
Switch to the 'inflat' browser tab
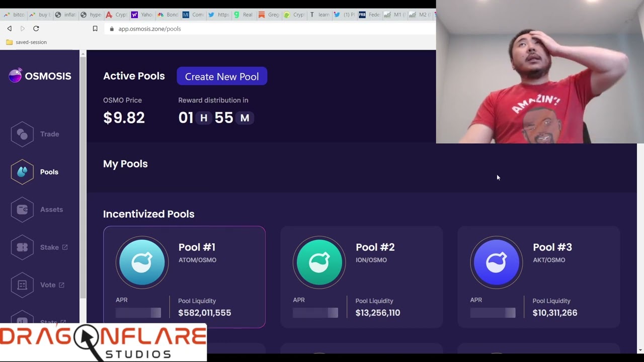[66, 15]
